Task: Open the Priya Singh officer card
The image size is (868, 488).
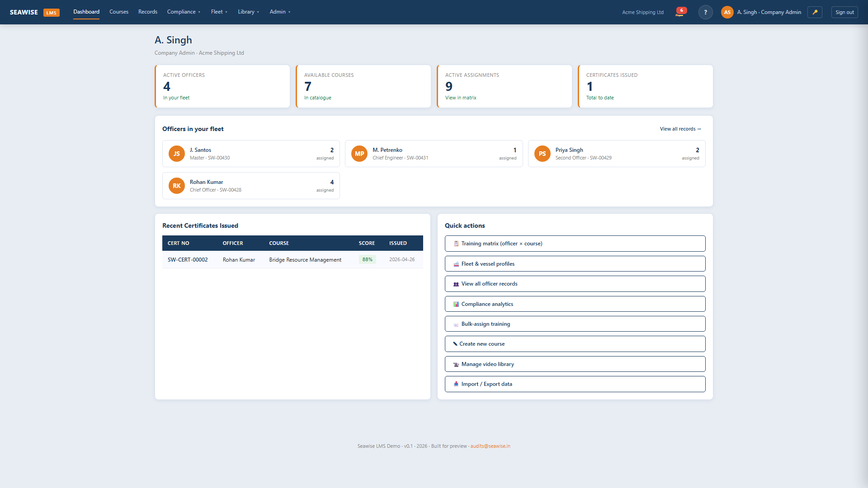Action: click(x=617, y=154)
